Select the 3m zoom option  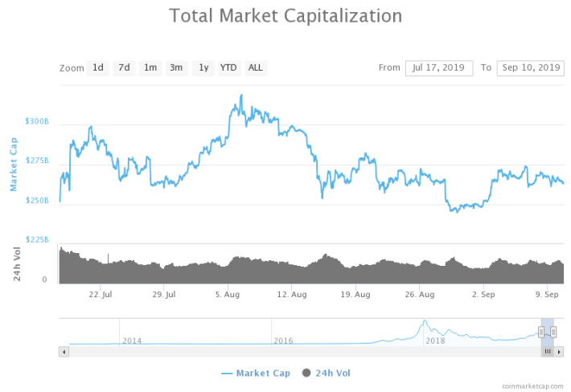pyautogui.click(x=177, y=68)
